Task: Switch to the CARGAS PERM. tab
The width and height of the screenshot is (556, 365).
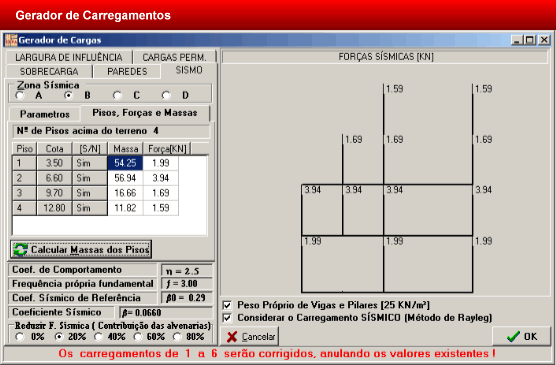Action: (174, 57)
